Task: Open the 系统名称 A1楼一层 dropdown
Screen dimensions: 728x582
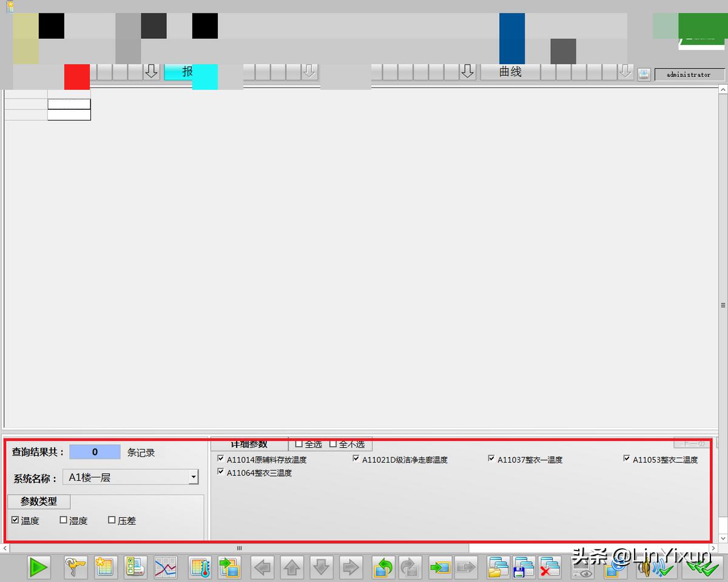Action: pyautogui.click(x=194, y=477)
